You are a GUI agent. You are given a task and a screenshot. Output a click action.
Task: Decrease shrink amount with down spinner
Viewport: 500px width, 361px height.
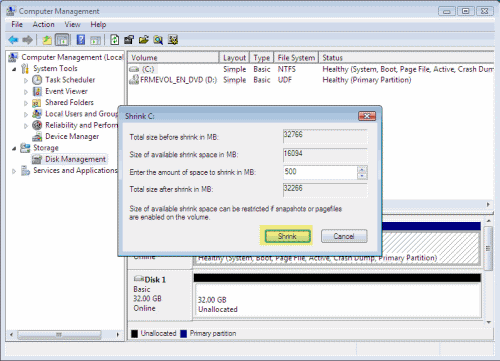point(362,176)
